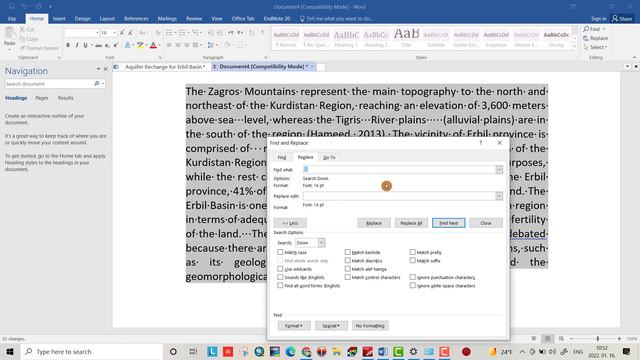Toggle Italic formatting in the ribbon
Viewport: 640px width, 360px height.
pos(77,45)
